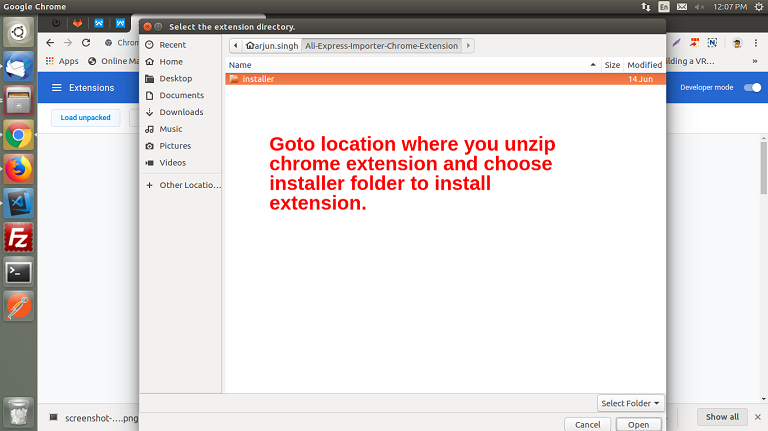Open system settings gear in top panel

coord(759,7)
